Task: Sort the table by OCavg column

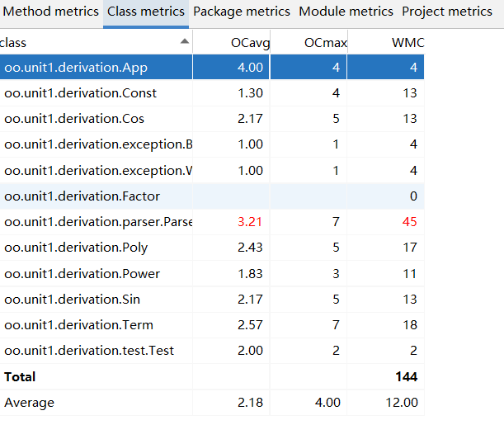Action: (252, 42)
